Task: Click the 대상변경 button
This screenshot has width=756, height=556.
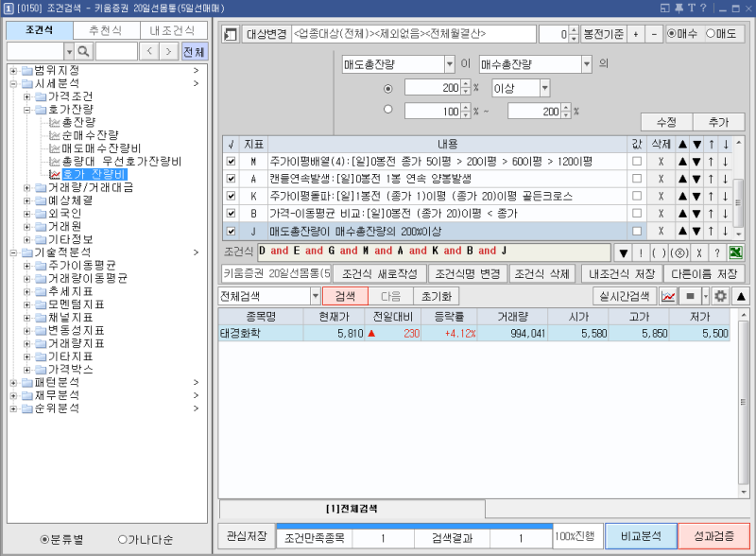Action: [x=266, y=34]
